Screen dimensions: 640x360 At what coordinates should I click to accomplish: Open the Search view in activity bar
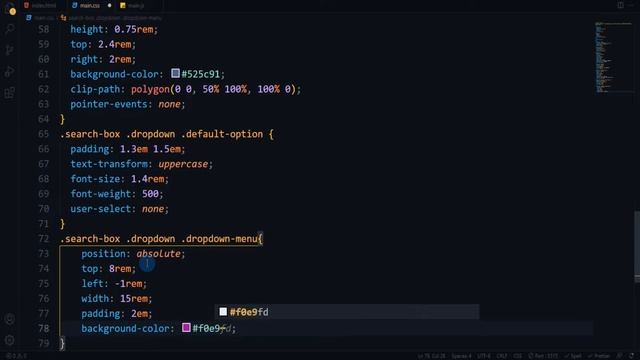click(x=10, y=29)
